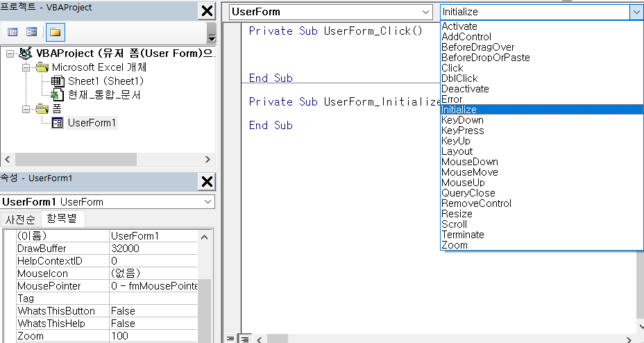Viewport: 644px width, 343px height.
Task: Click the HelpContextID value field
Action: 153,261
